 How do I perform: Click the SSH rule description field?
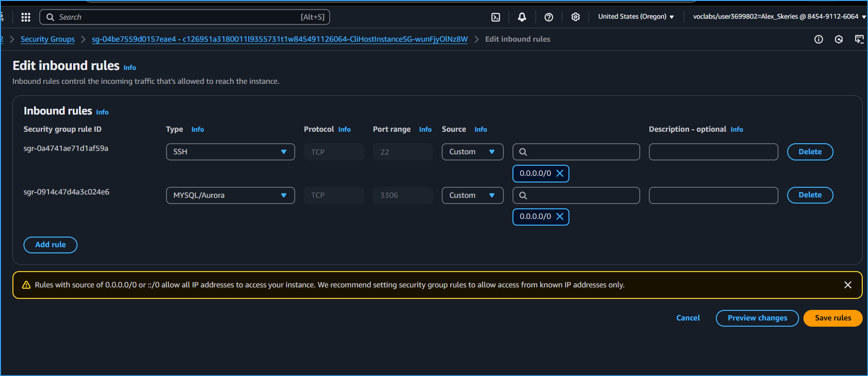pos(713,152)
